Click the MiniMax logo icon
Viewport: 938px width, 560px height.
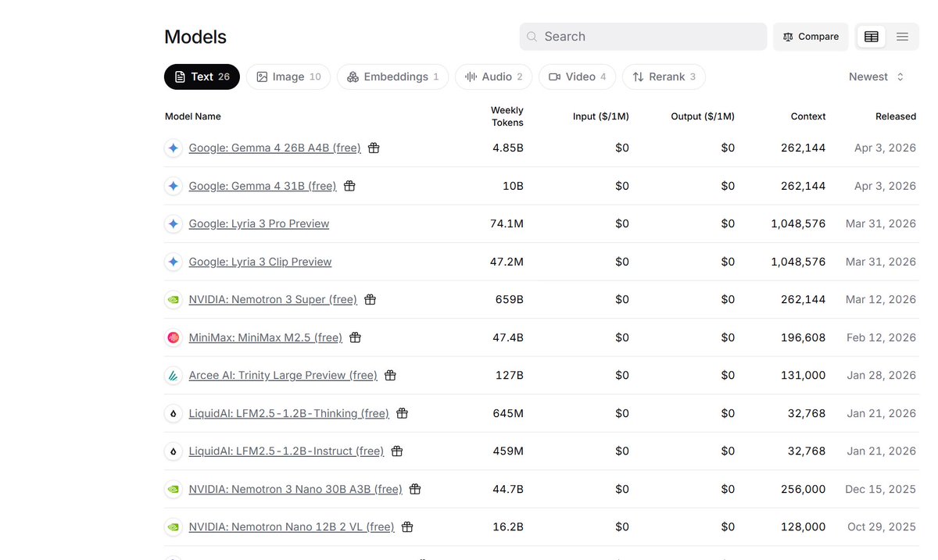pos(174,337)
